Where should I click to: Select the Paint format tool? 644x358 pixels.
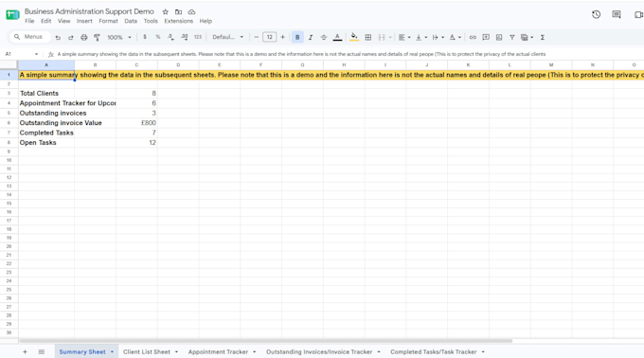coord(97,37)
